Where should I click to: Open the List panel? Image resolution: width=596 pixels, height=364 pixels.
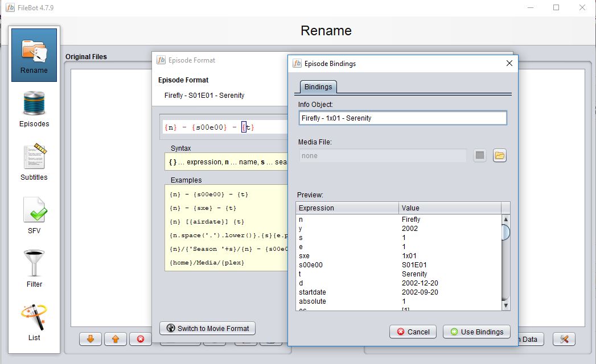[x=34, y=322]
